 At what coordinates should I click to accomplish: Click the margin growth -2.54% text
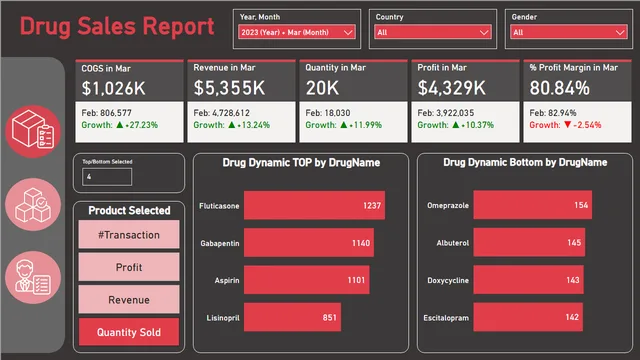565,125
